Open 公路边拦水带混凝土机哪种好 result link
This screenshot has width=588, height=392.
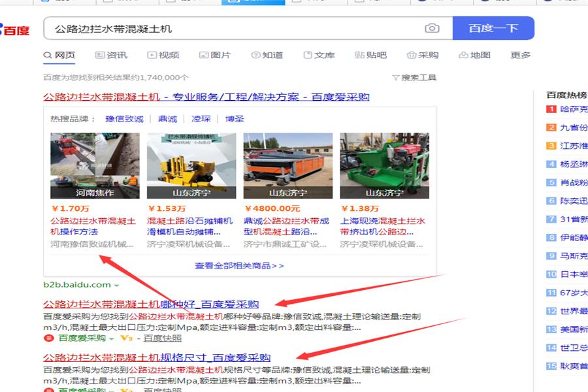[151, 304]
